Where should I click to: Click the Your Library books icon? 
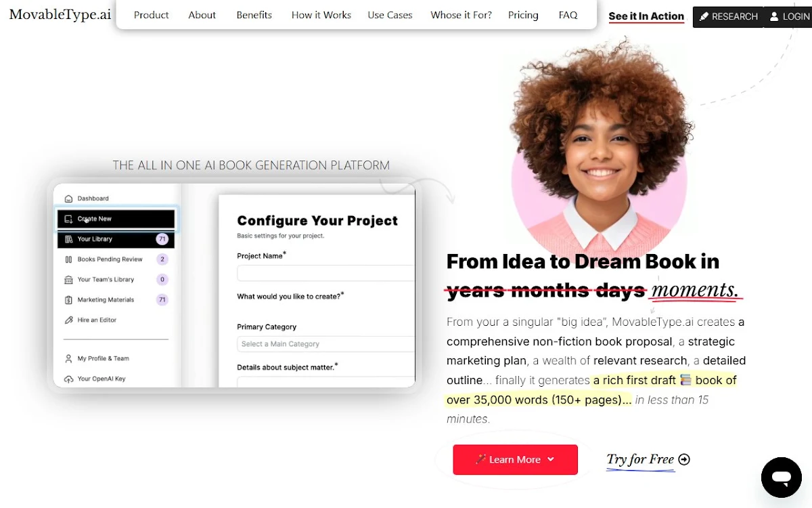point(68,239)
